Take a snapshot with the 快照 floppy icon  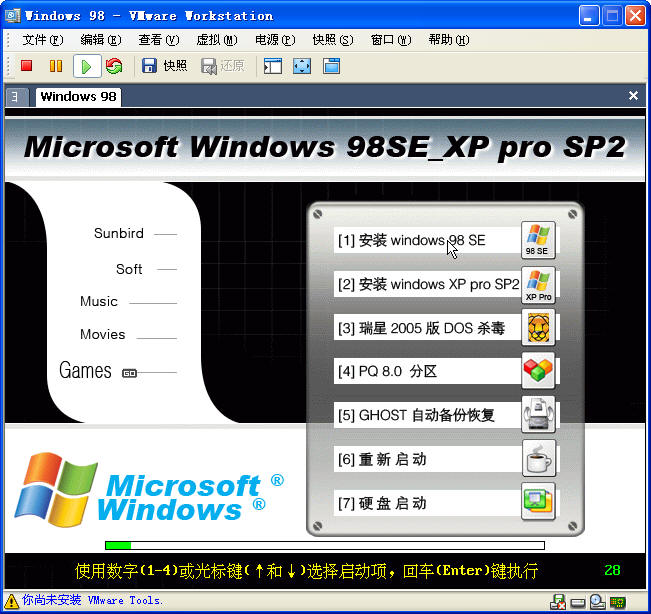[164, 66]
